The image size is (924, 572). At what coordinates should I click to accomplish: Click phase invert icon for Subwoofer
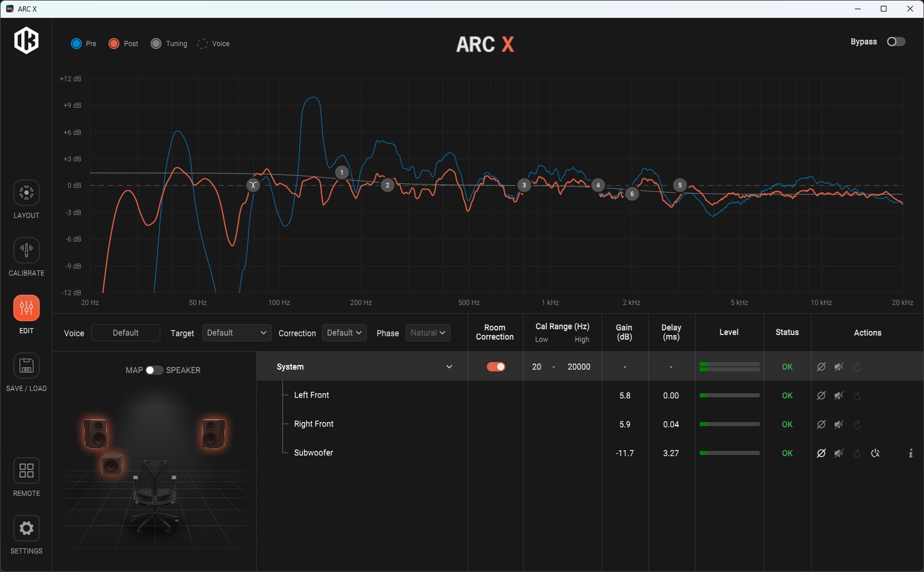pos(821,453)
